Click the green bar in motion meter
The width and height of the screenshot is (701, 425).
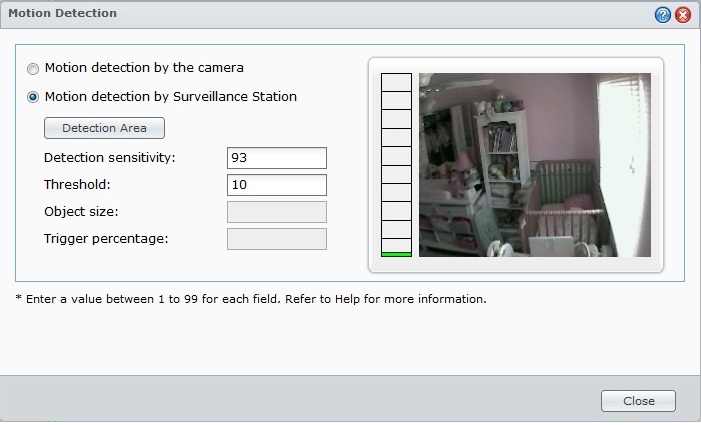pyautogui.click(x=397, y=255)
